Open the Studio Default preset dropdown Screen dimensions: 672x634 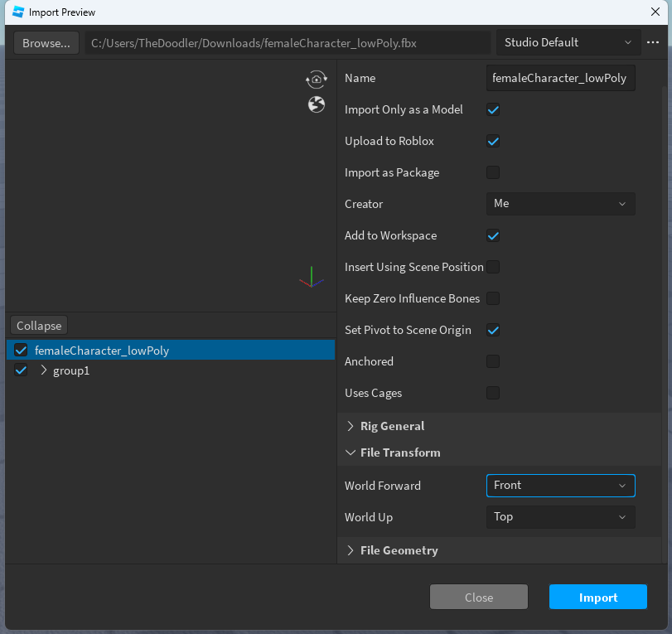(568, 42)
